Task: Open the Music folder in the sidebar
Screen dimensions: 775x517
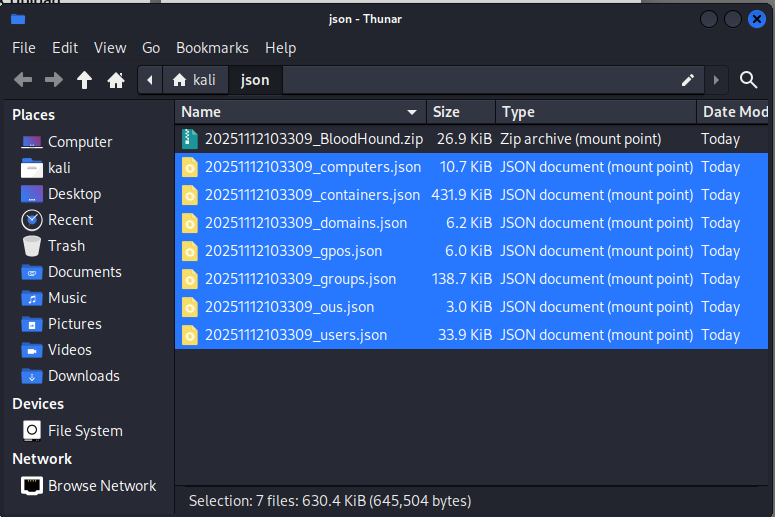Action: point(54,298)
